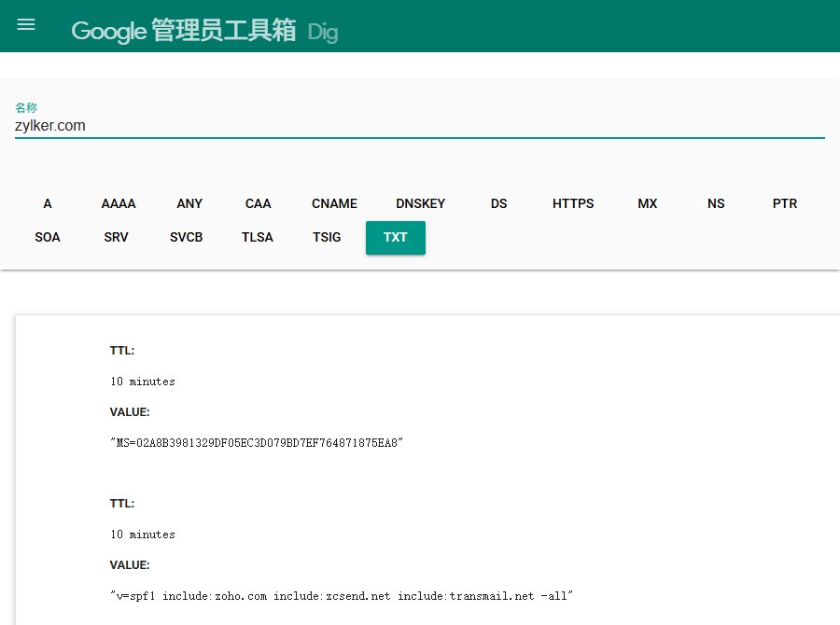Choose the SVCB record type
Image resolution: width=840 pixels, height=625 pixels.
pos(187,237)
